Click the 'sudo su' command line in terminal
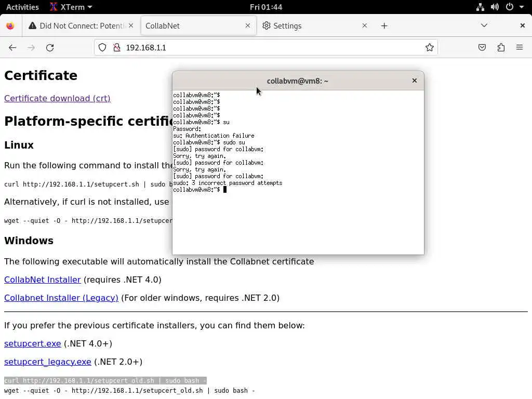532x399 pixels. (209, 142)
